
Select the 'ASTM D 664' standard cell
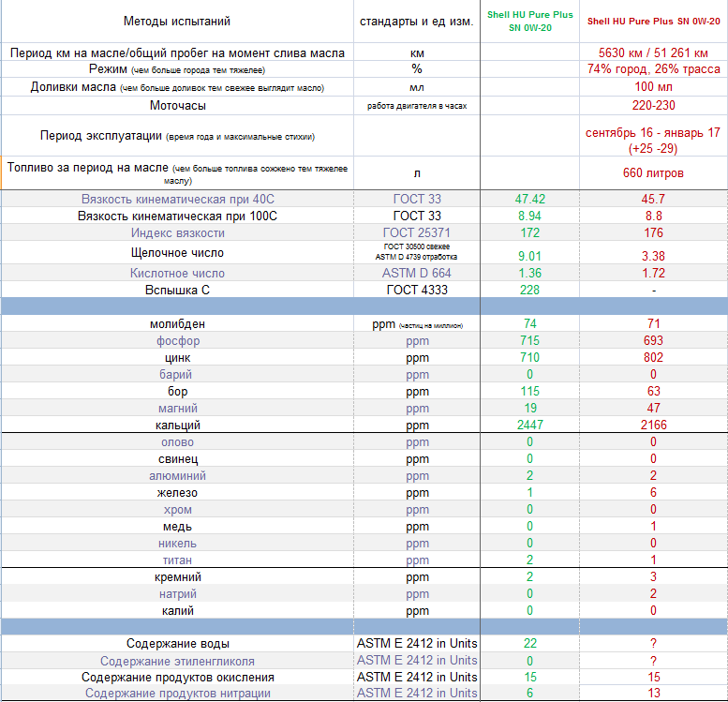click(x=416, y=273)
